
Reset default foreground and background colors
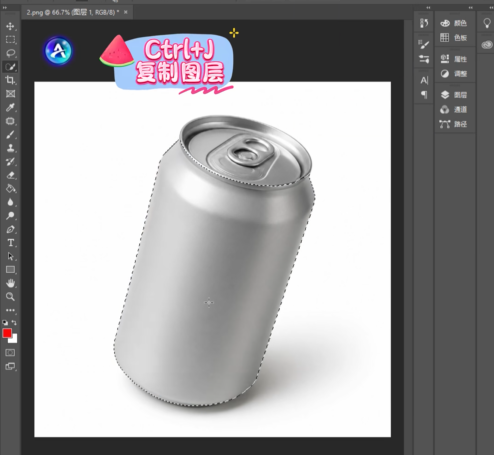(5, 322)
